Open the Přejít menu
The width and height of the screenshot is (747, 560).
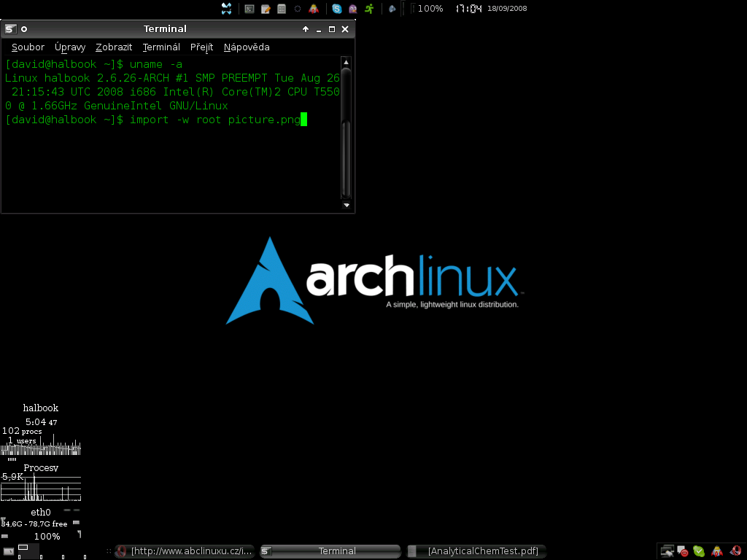(201, 47)
